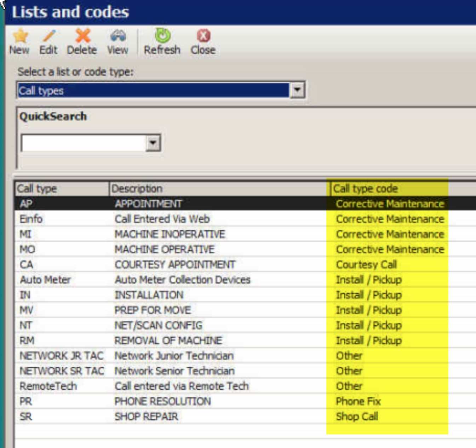Select the CA call type cell

pos(26,265)
